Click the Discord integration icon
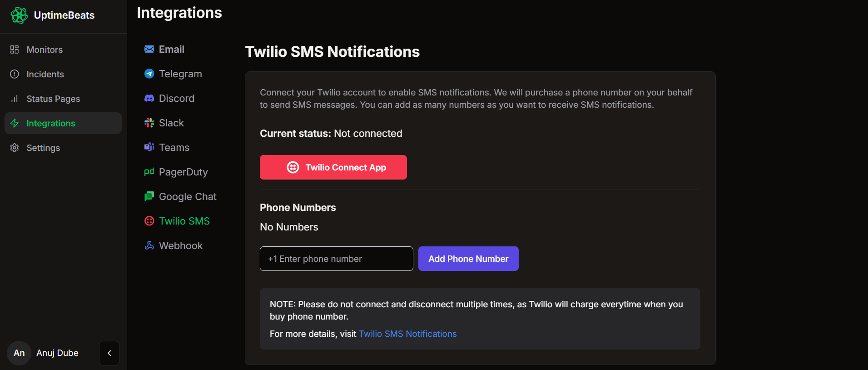Image resolution: width=868 pixels, height=370 pixels. (149, 98)
